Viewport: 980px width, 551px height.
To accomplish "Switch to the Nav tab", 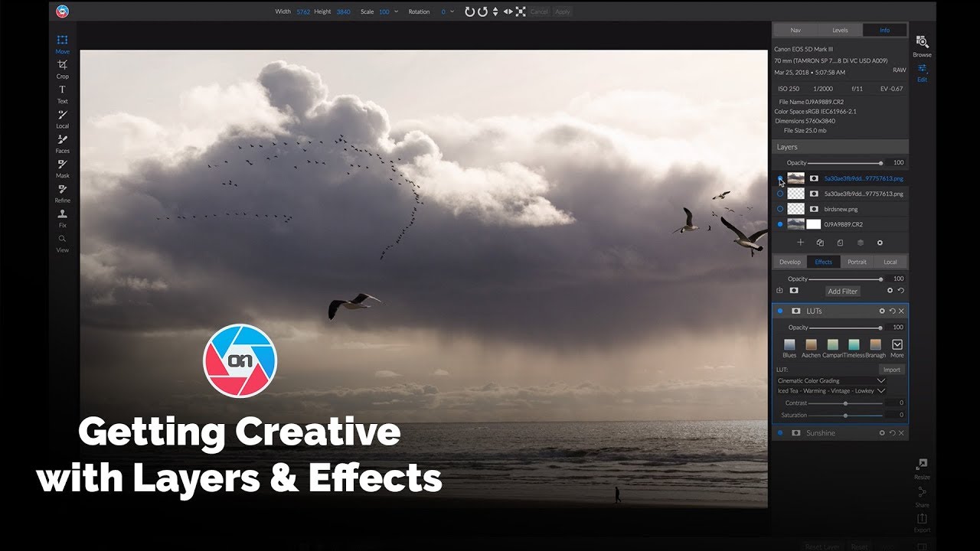I will click(795, 30).
